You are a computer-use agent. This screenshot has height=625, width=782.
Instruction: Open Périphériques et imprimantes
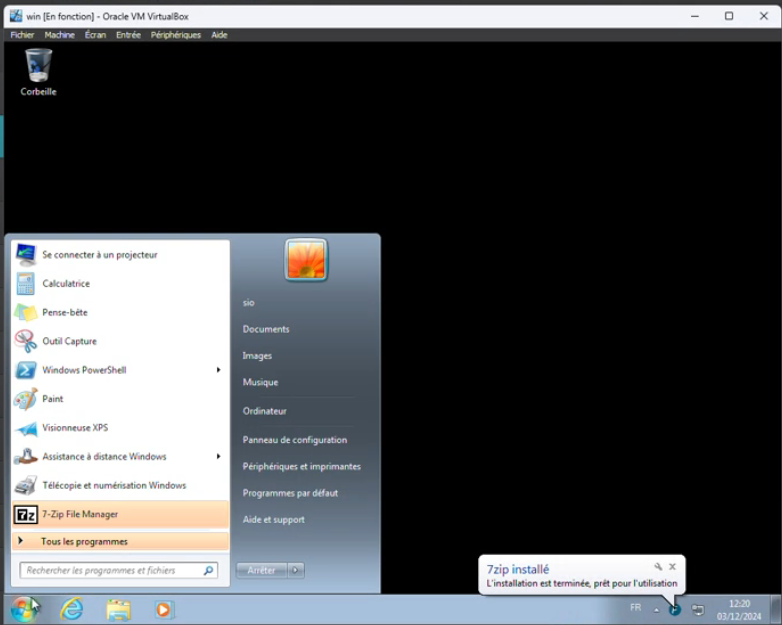coord(301,466)
